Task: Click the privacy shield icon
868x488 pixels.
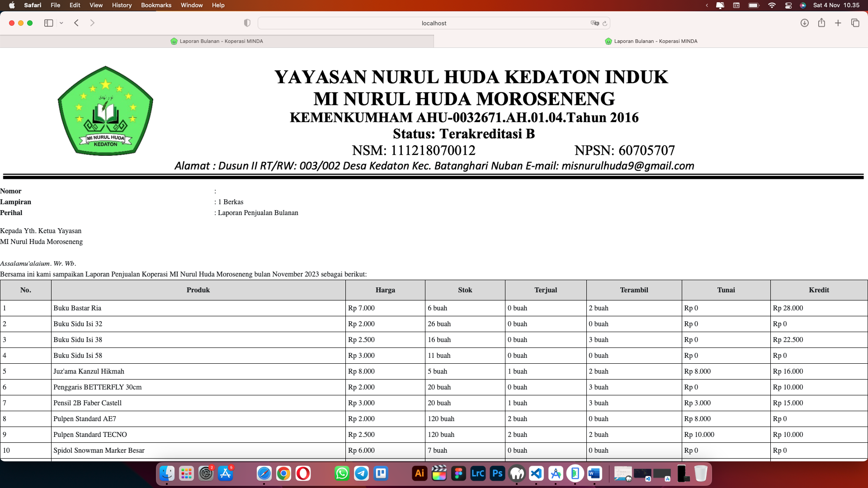Action: 247,23
